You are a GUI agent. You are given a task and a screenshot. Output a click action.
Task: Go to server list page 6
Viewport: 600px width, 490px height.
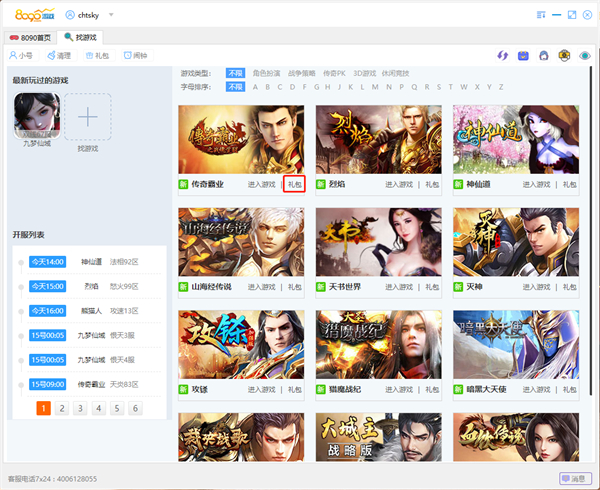135,408
